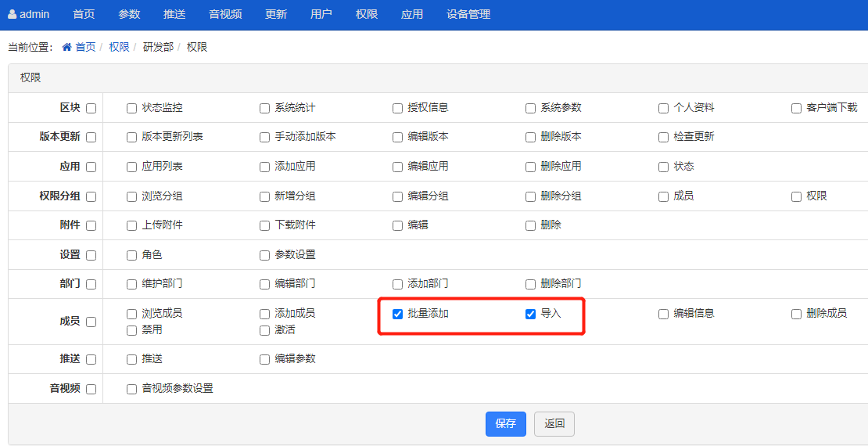
Task: Open the 设备管理 menu
Action: click(x=468, y=14)
